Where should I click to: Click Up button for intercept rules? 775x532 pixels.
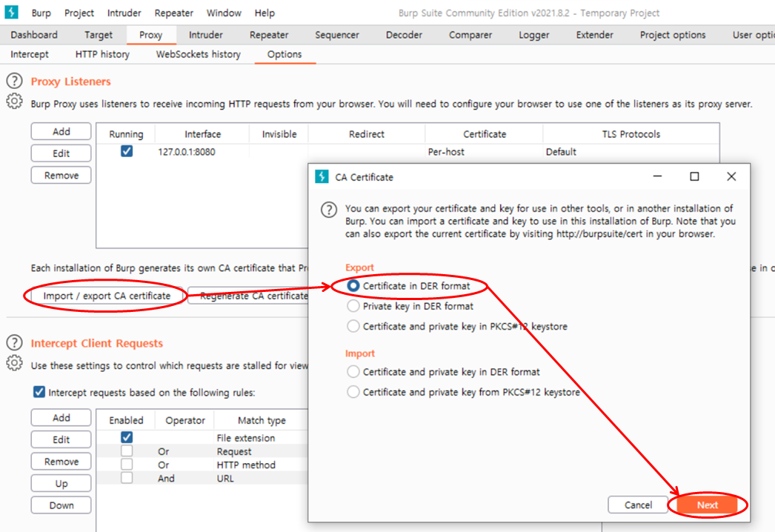61,483
